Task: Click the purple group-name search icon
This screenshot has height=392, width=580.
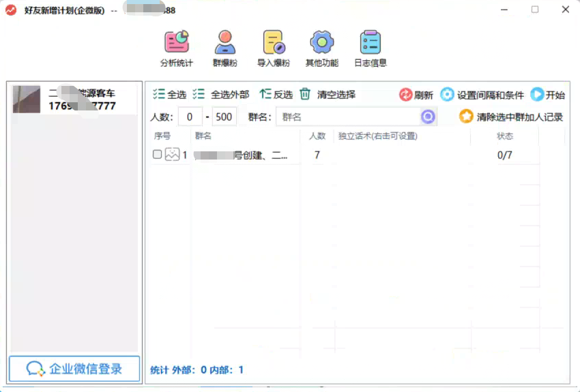Action: tap(428, 117)
